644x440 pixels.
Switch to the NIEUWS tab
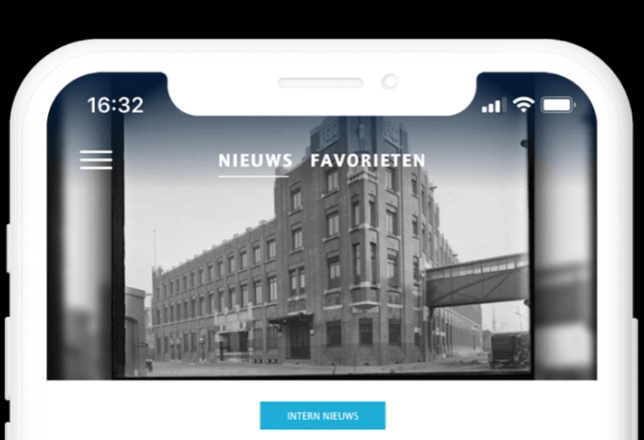(255, 161)
